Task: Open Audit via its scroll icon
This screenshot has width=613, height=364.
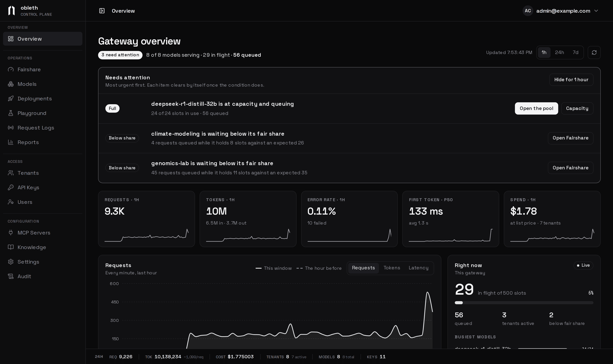Action: click(x=11, y=276)
